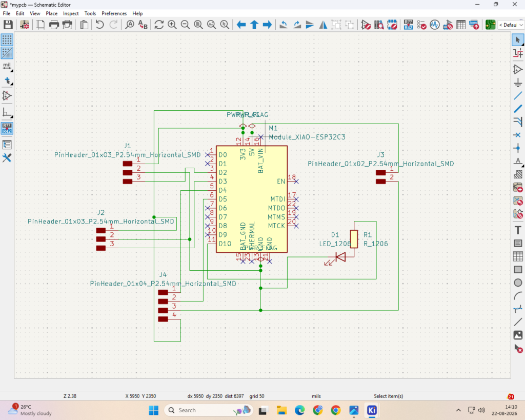Annotate schematic symbols R?? R42 in top toolbar

click(409, 25)
